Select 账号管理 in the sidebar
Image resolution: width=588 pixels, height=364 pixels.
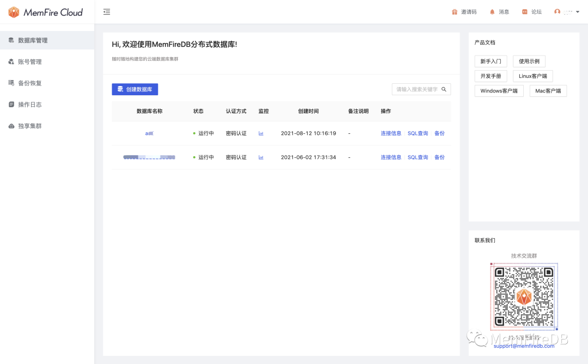point(47,61)
